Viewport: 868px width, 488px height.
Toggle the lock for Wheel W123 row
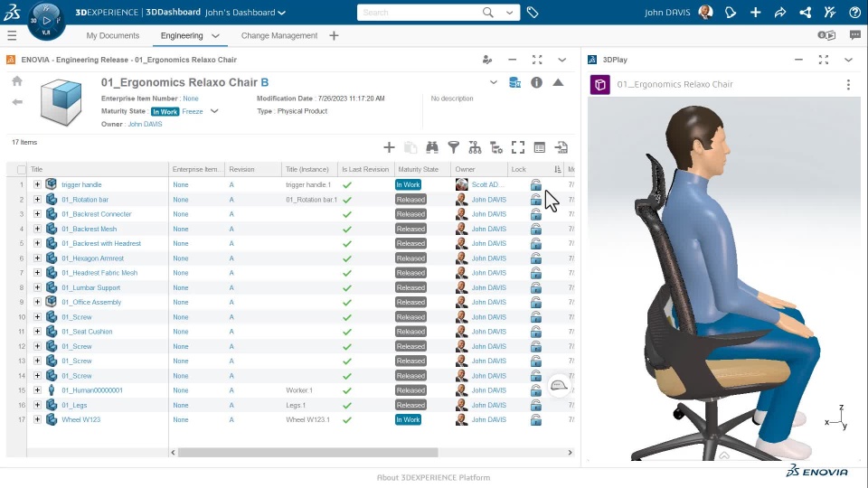coord(536,420)
